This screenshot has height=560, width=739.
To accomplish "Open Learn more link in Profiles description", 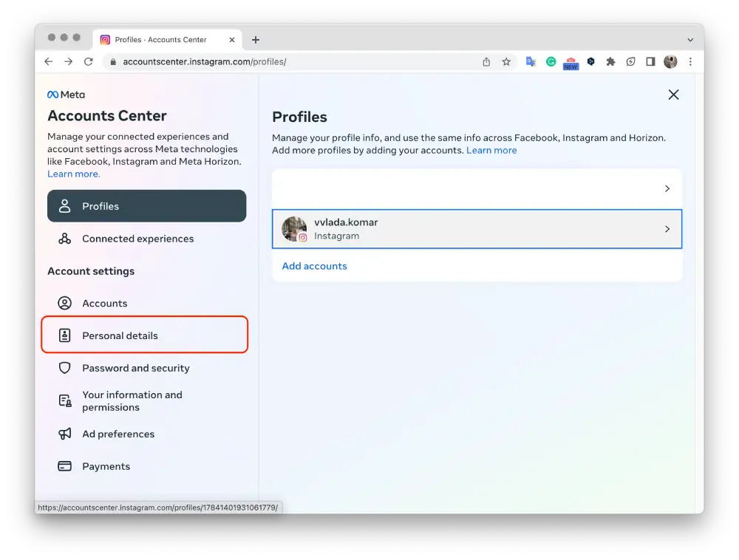I will point(491,150).
